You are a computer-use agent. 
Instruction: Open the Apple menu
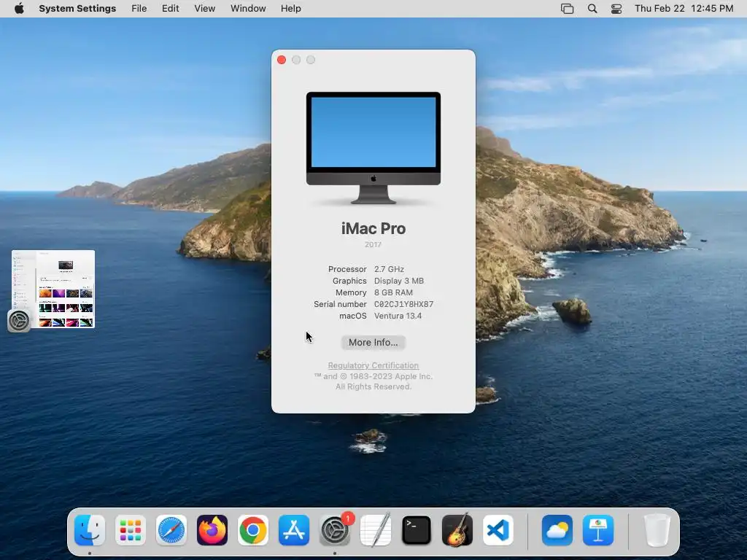coord(19,9)
